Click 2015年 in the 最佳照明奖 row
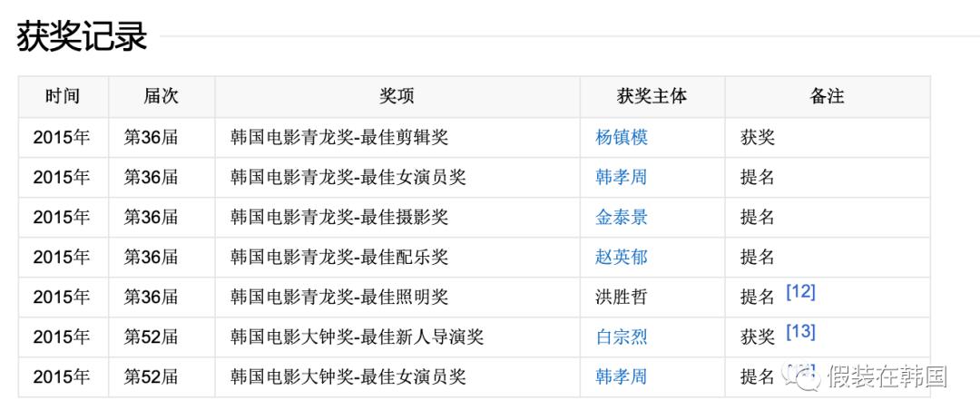The height and width of the screenshot is (420, 980). pos(62,297)
